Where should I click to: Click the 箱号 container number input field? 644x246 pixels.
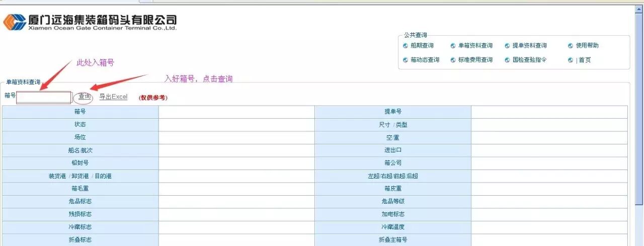click(x=44, y=97)
